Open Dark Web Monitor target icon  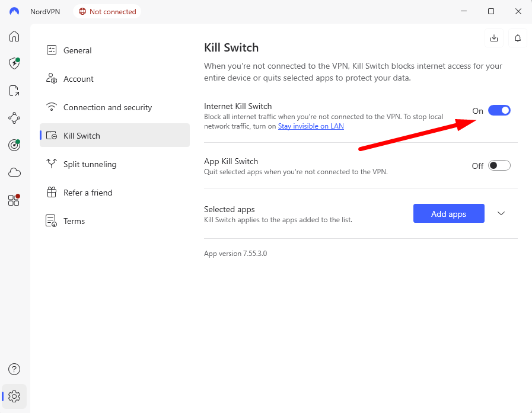[14, 145]
